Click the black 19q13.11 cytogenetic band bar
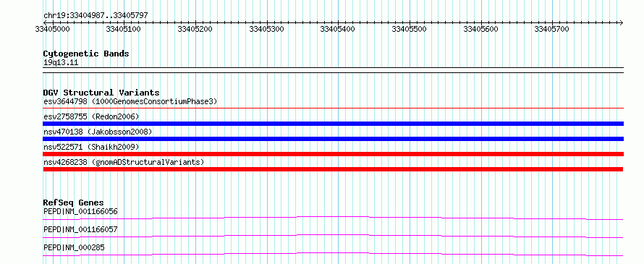 coord(333,70)
